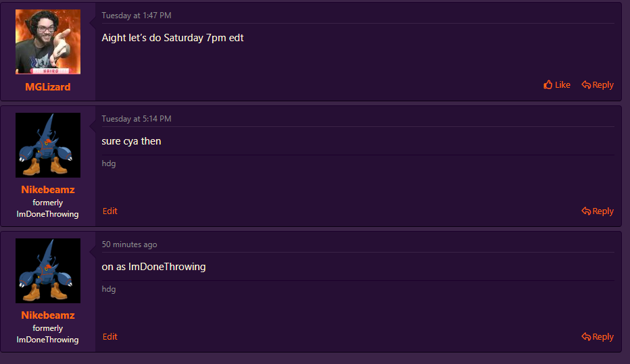
Task: Open Nikebeamz username on the 'on as ImDoneThrowing' post
Action: pyautogui.click(x=48, y=315)
